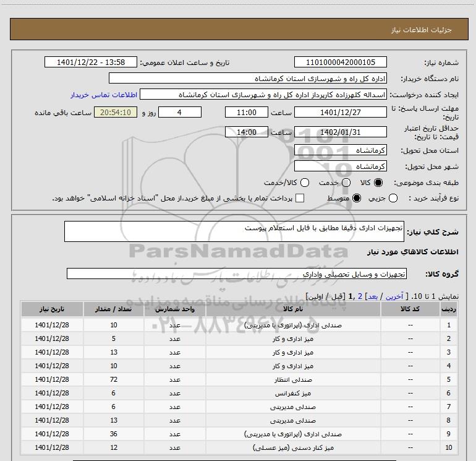Click the delivery province field کرمانشاه
Screen dimensions: 476x461
(340, 150)
